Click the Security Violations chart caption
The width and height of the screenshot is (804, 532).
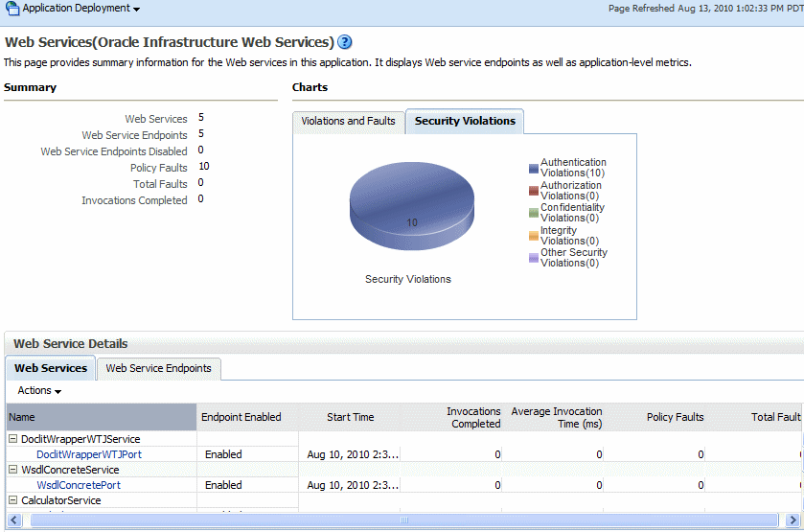pyautogui.click(x=408, y=279)
